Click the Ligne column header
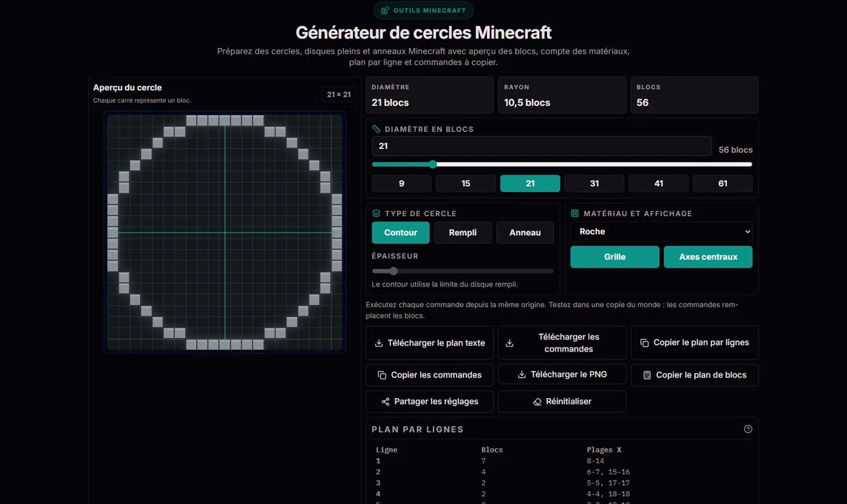The height and width of the screenshot is (504, 847). click(387, 450)
